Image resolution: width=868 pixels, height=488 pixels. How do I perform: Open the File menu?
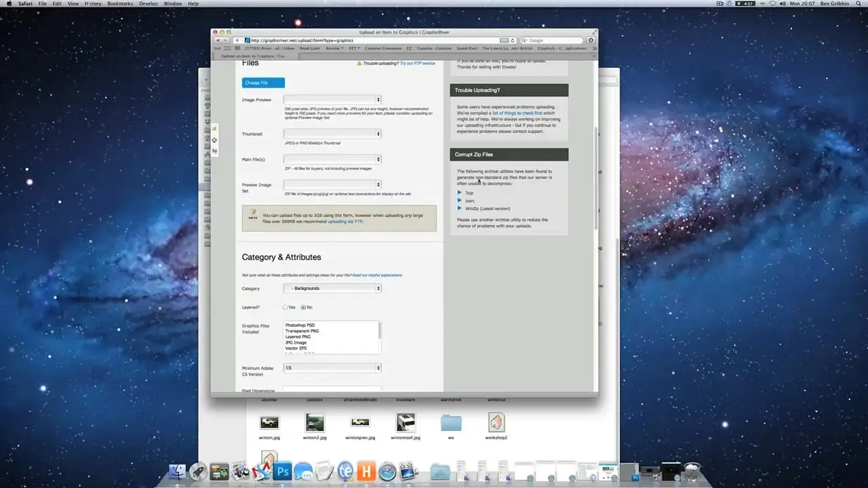point(43,3)
